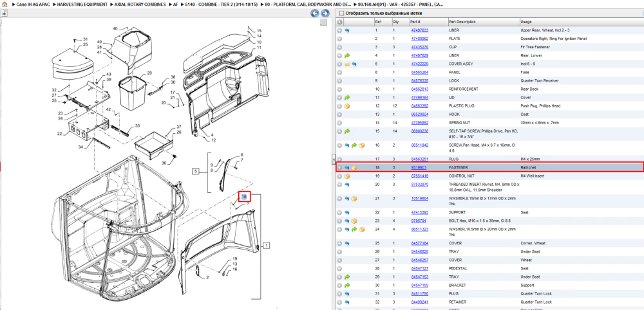Open part number link 47497633

pos(420,30)
